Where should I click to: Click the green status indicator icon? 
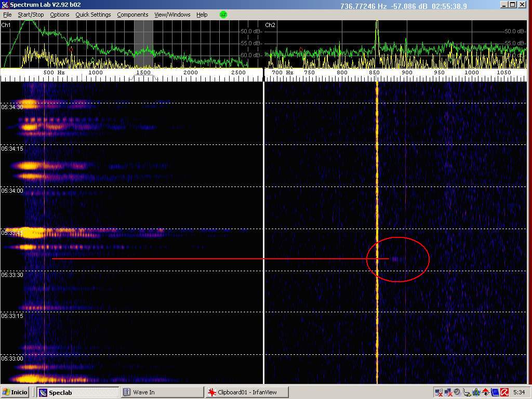pos(223,15)
